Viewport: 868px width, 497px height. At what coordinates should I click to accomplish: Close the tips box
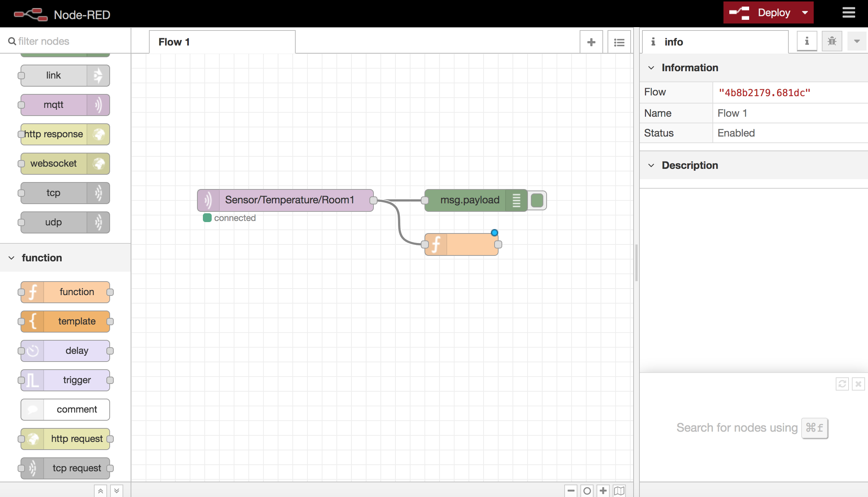(858, 384)
